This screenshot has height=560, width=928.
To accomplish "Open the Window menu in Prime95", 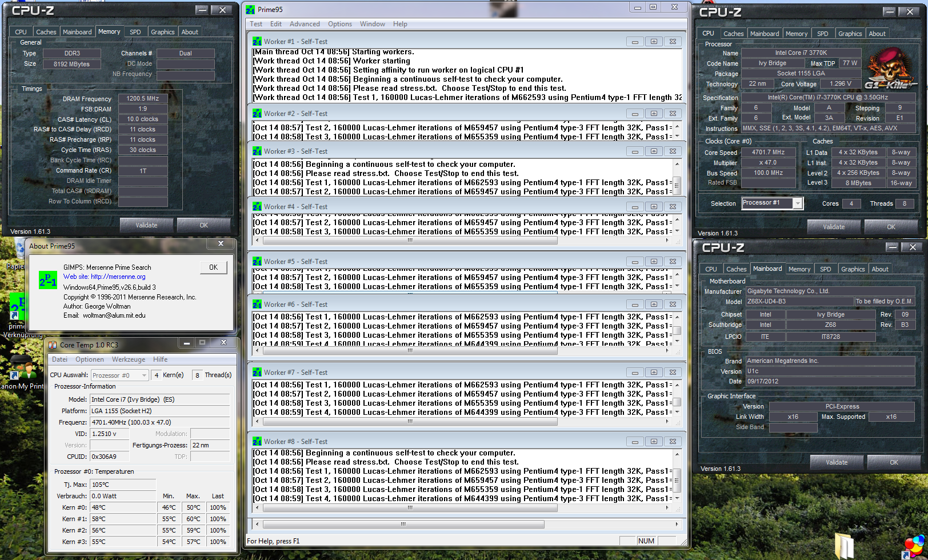I will 373,24.
